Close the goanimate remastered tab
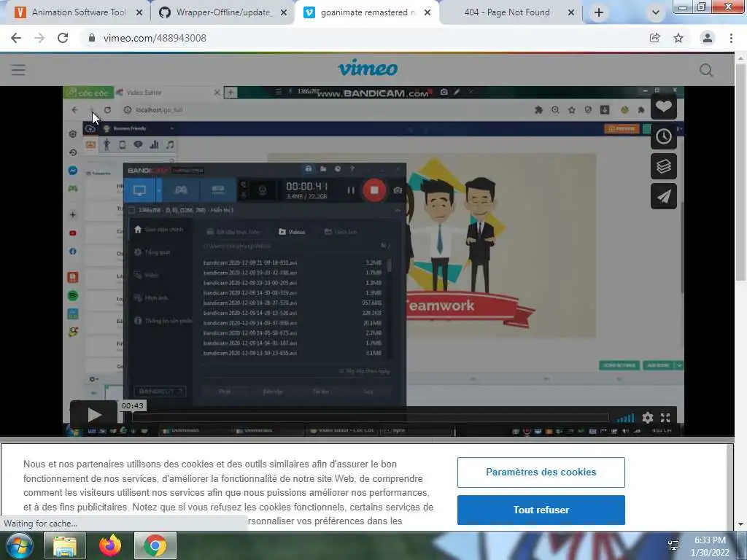The height and width of the screenshot is (560, 747). pyautogui.click(x=427, y=13)
